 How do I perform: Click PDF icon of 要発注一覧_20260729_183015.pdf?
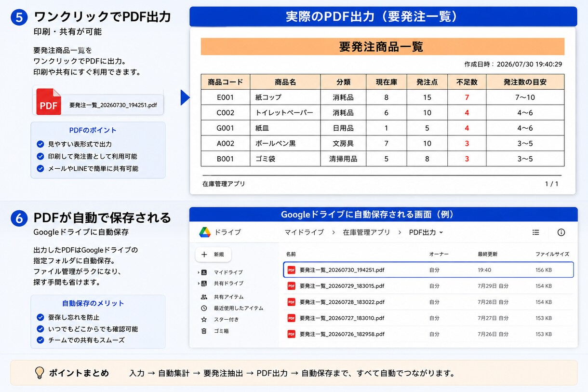coord(291,286)
